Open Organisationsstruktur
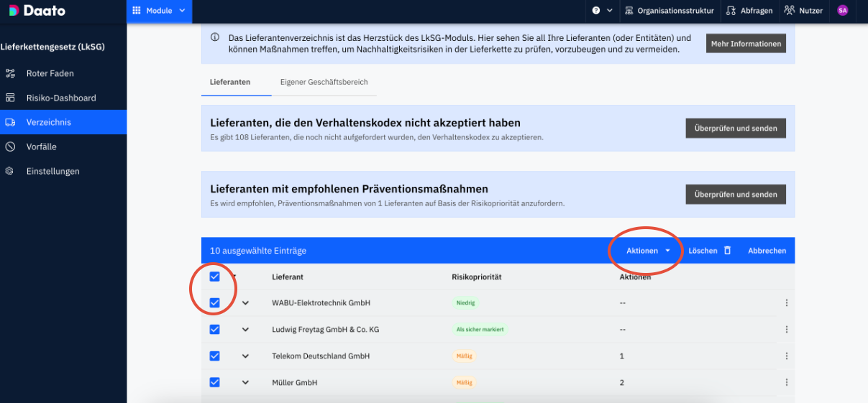Viewport: 868px width, 403px height. tap(669, 10)
